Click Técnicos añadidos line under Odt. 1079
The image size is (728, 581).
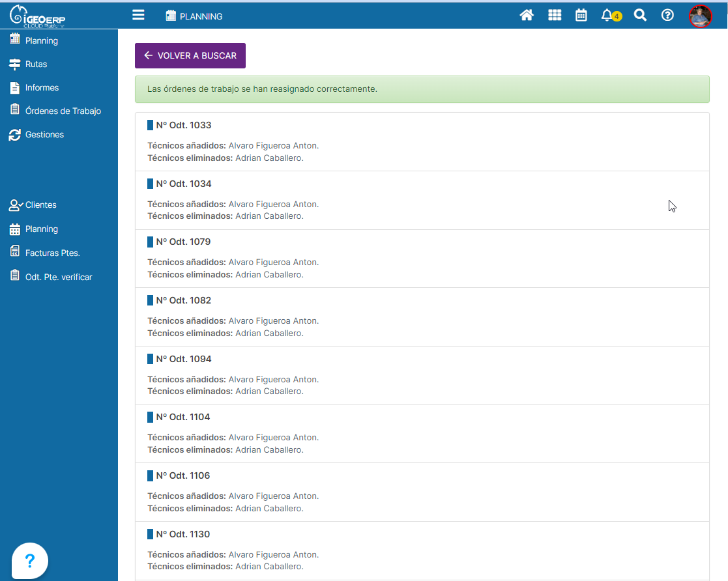point(233,262)
